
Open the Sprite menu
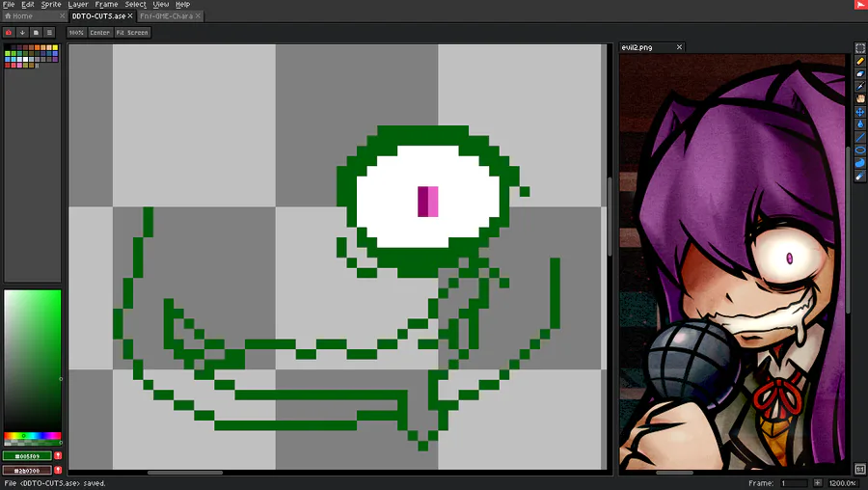tap(51, 5)
